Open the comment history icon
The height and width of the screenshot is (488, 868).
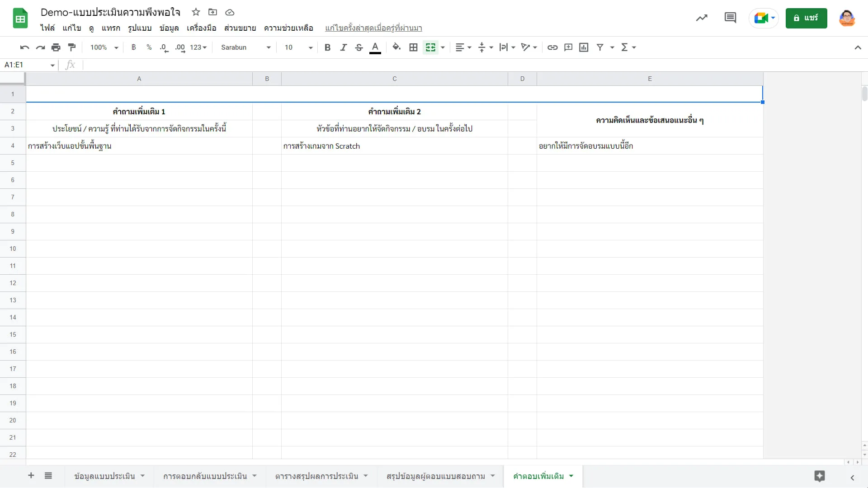[730, 18]
